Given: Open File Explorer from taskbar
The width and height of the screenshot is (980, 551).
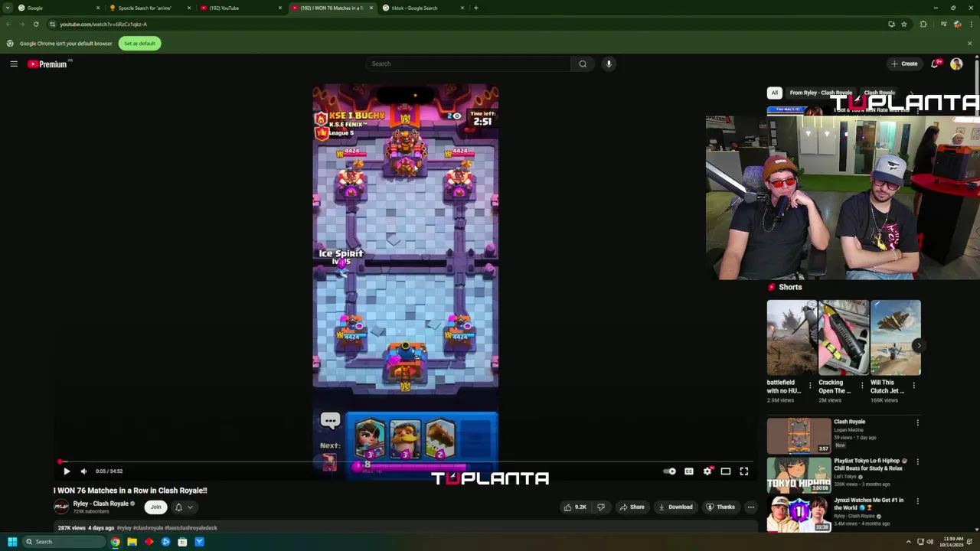Looking at the screenshot, I should point(132,542).
